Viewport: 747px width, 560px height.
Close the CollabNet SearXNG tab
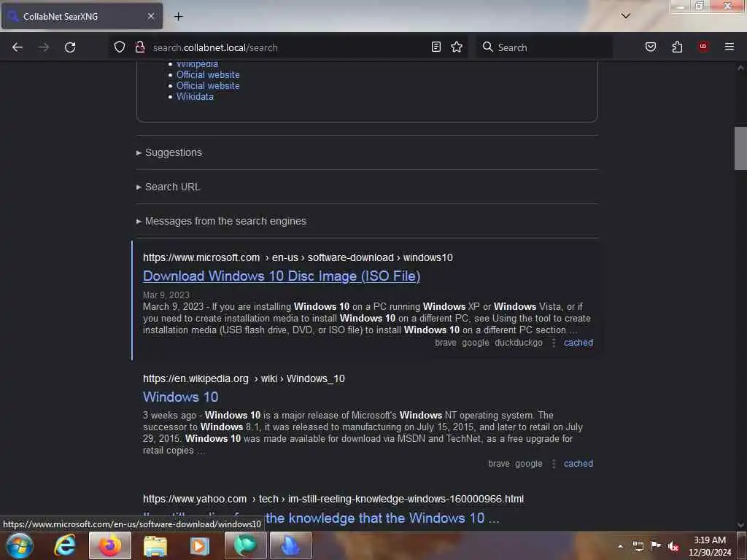click(x=150, y=16)
